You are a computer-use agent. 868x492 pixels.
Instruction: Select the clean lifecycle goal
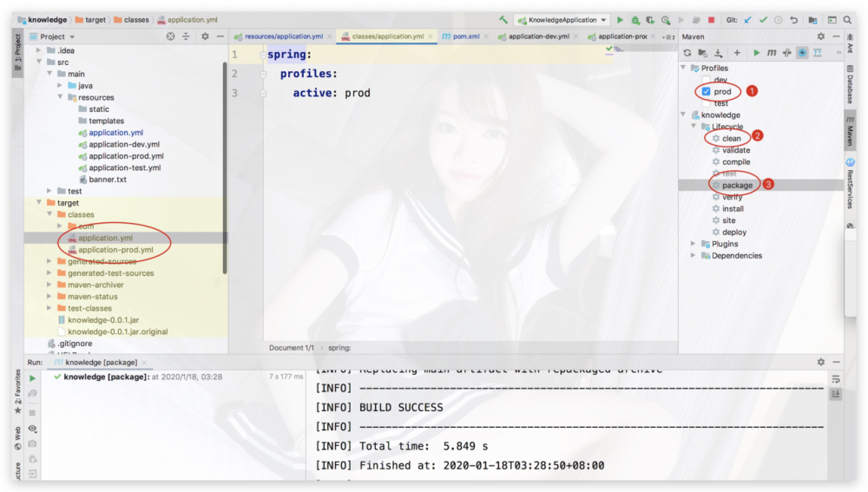731,138
